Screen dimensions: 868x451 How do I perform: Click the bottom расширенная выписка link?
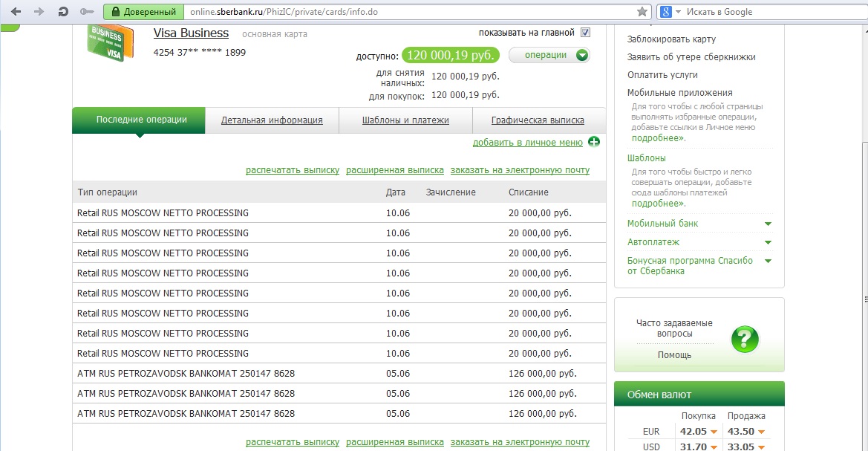click(x=395, y=442)
